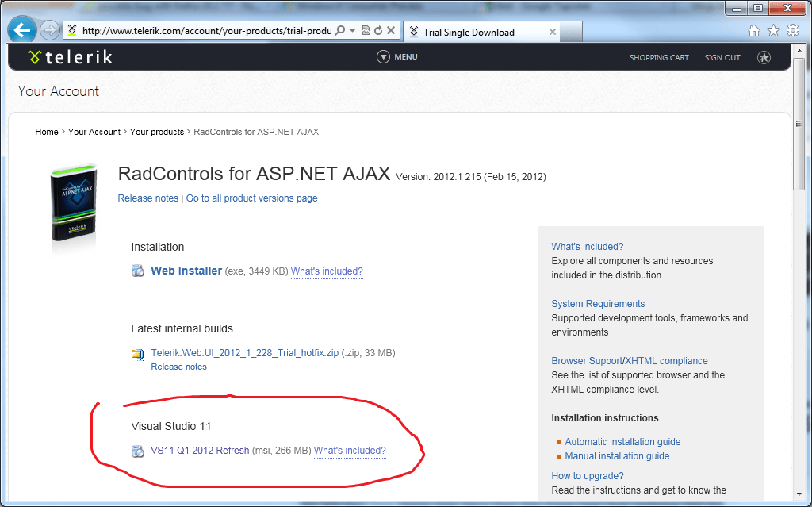Download the Web Installer

pyautogui.click(x=186, y=271)
